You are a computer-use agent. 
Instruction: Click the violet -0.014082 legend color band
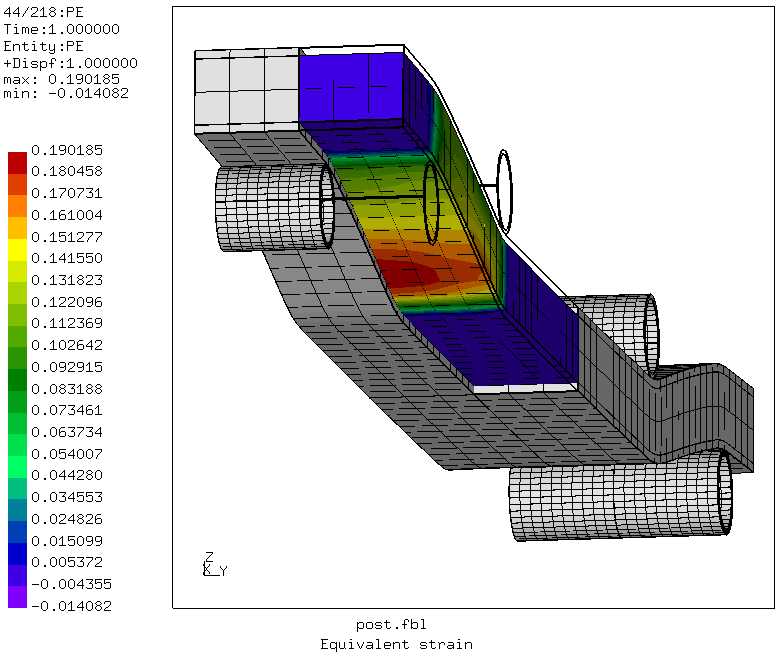[x=17, y=597]
